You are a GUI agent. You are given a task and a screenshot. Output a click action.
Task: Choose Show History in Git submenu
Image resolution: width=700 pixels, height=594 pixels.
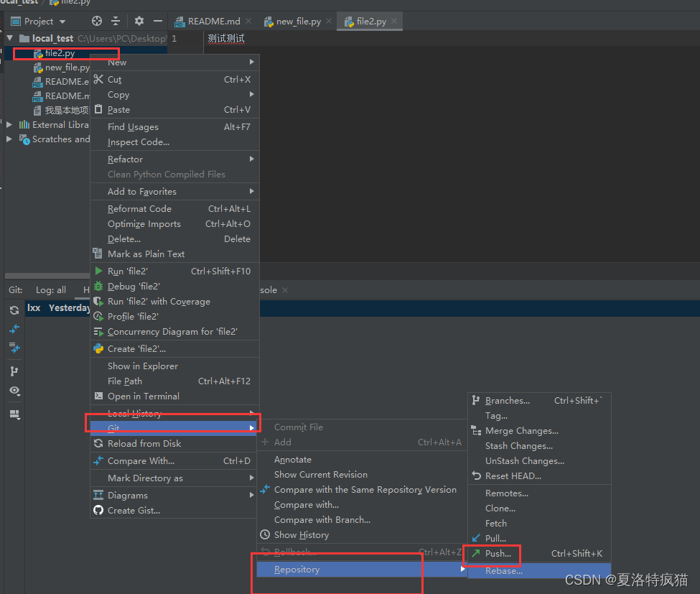point(301,535)
